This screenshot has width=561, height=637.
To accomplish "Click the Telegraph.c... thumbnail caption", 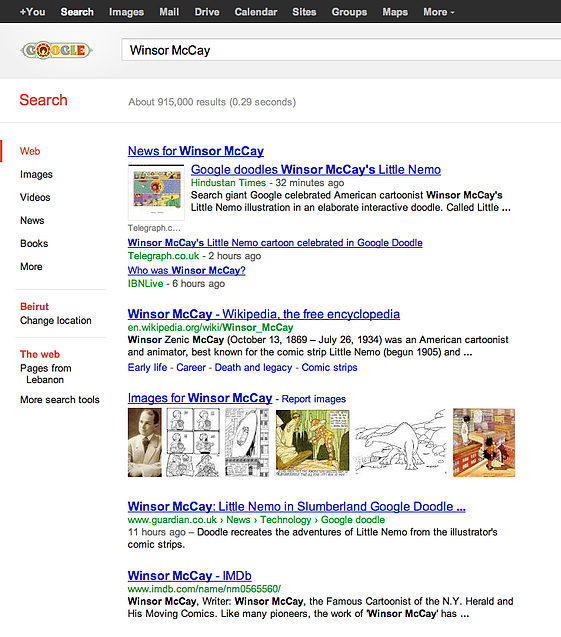I will pyautogui.click(x=154, y=228).
